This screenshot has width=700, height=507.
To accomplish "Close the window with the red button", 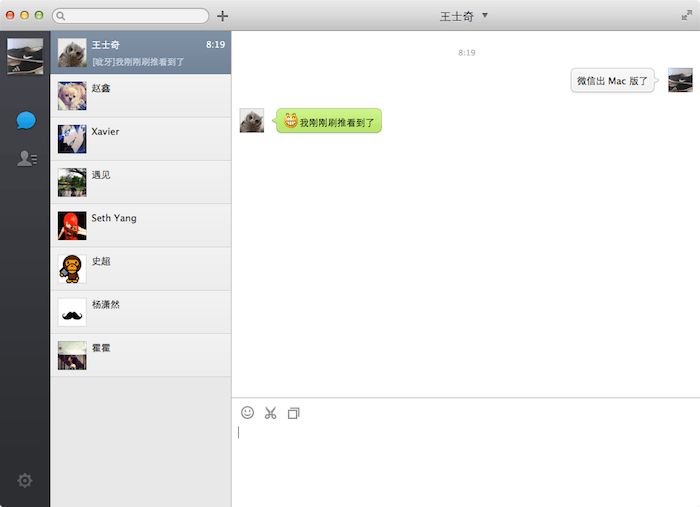I will tap(10, 16).
